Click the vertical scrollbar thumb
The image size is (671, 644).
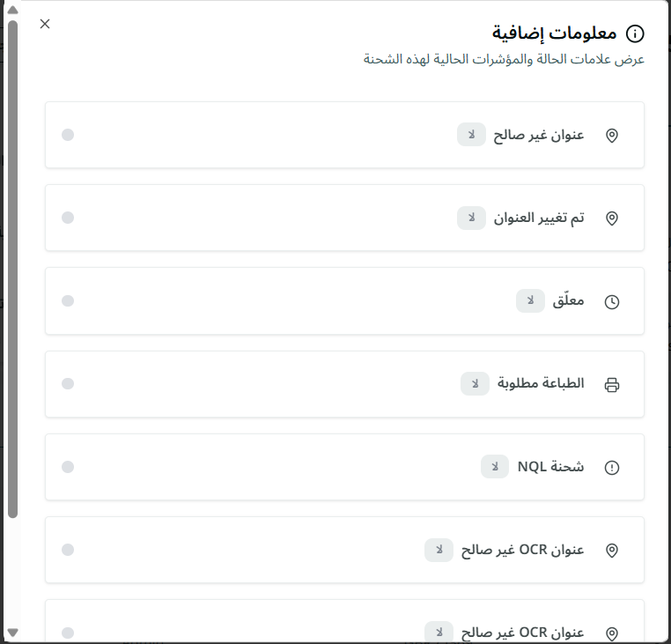tap(13, 269)
